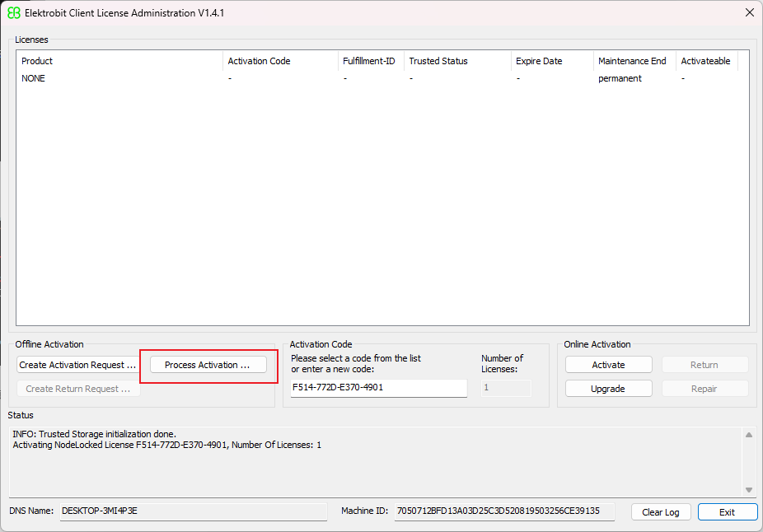This screenshot has height=532, width=763.
Task: Click Create Activation Request
Action: (77, 364)
